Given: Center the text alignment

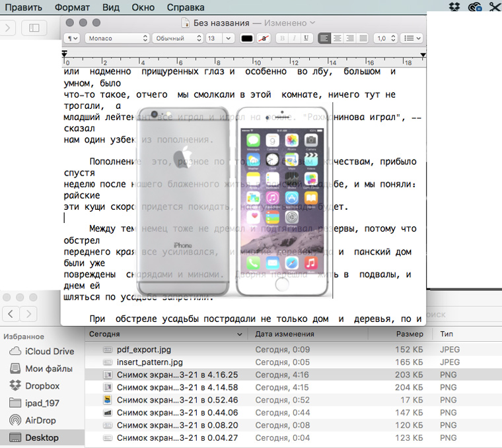Looking at the screenshot, I should 337,39.
